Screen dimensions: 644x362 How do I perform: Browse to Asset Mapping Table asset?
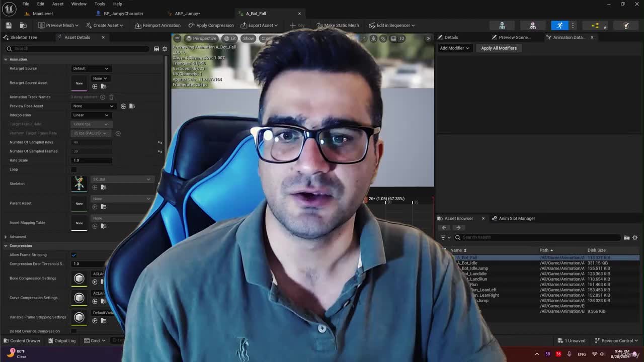tap(104, 226)
